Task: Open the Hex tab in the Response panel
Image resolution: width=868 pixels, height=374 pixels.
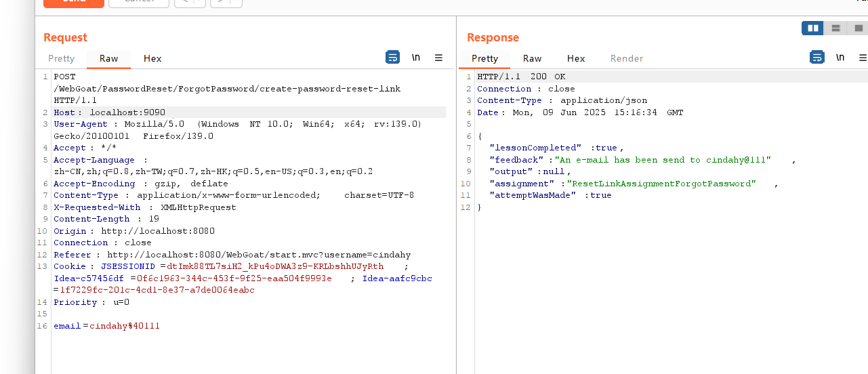Action: point(576,58)
